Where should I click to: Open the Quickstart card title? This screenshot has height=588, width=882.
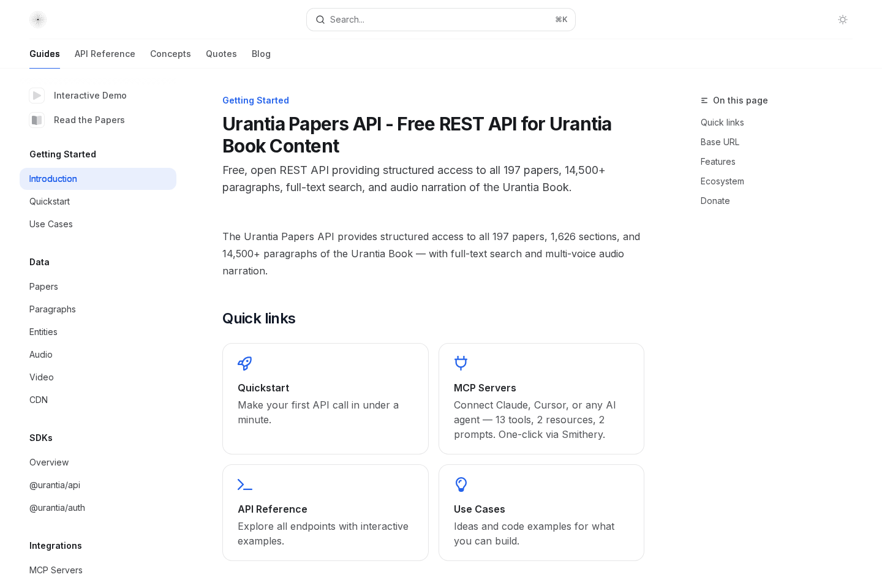[x=263, y=388]
